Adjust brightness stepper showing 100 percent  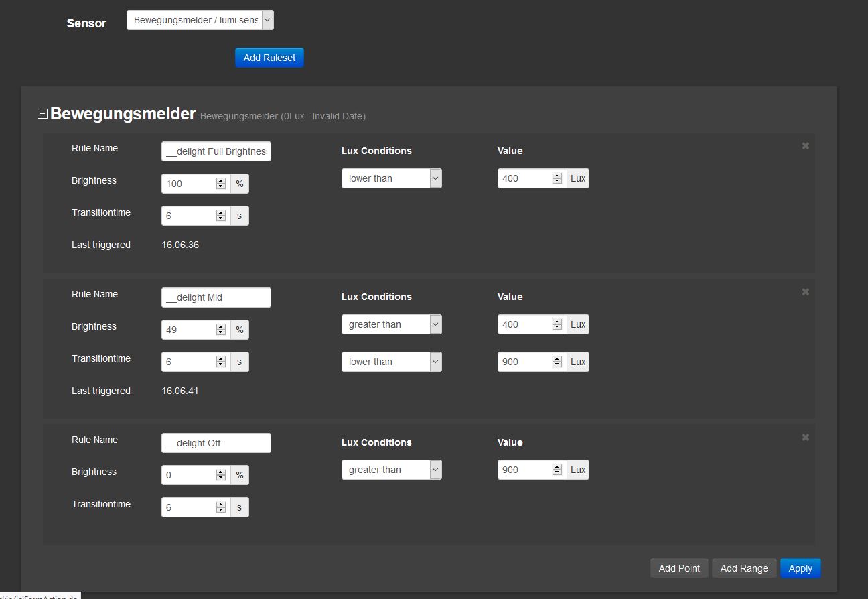[x=221, y=184]
